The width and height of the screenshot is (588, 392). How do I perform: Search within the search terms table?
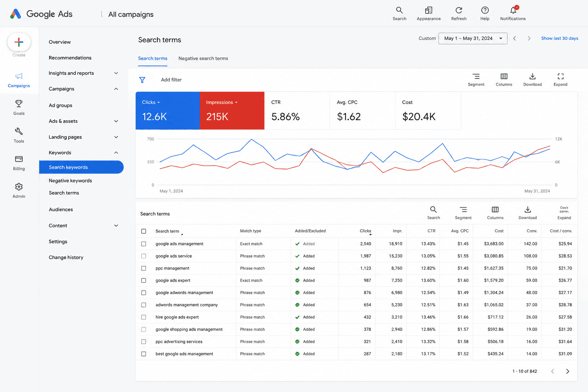[x=433, y=213]
